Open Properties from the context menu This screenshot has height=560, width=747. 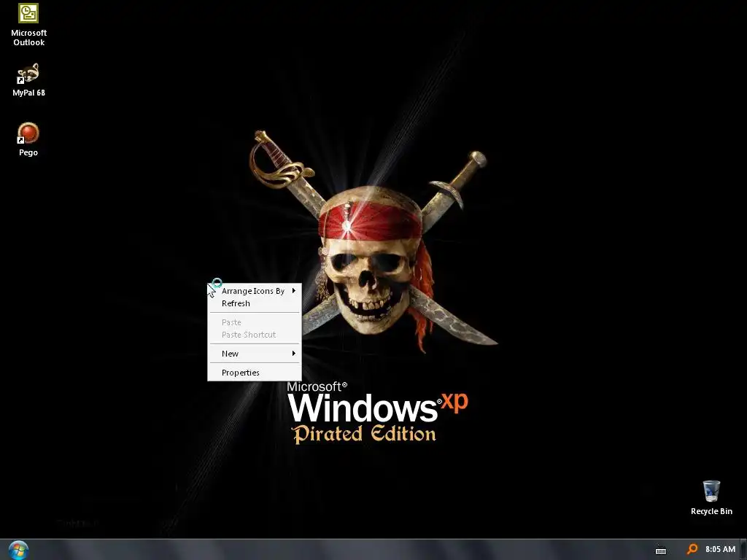[255, 373]
